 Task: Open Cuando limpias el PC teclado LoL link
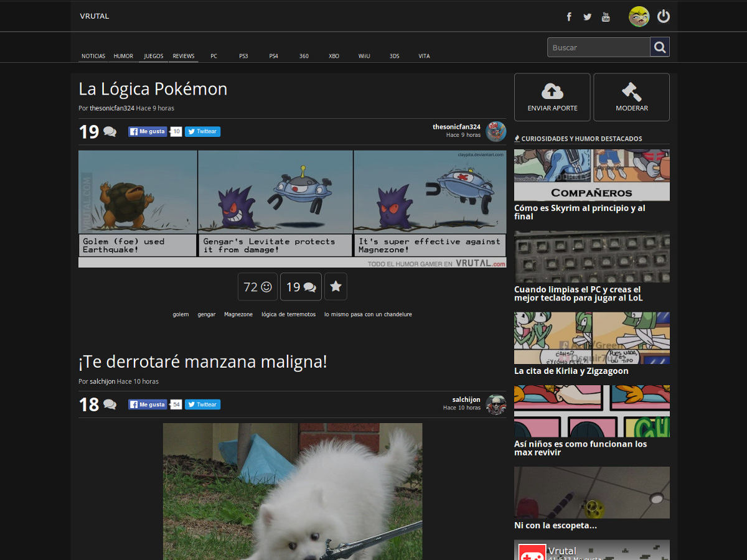tap(578, 294)
